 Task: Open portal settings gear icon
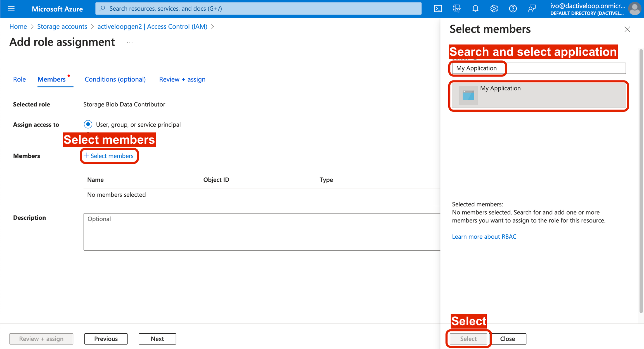pyautogui.click(x=494, y=9)
